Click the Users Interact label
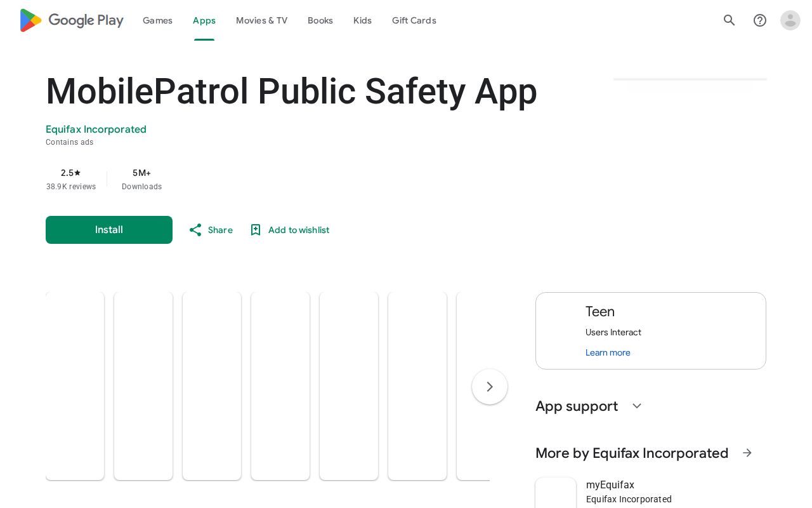The width and height of the screenshot is (812, 508). tap(613, 332)
